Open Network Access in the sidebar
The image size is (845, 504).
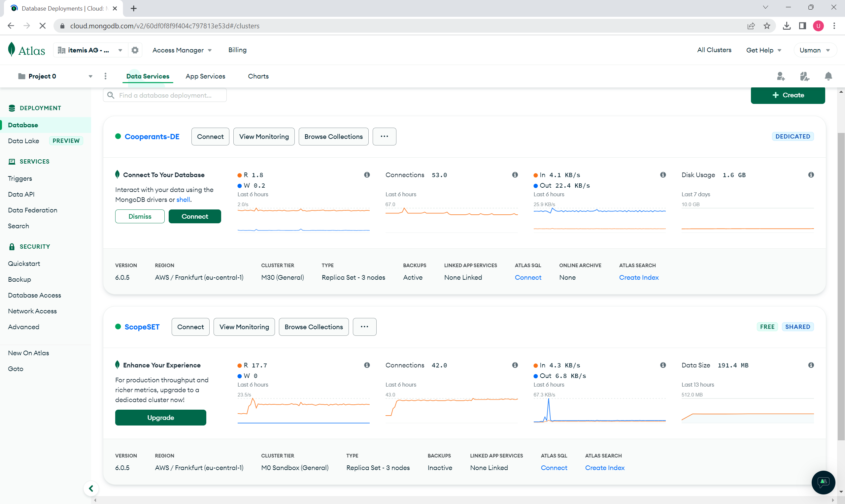(32, 311)
